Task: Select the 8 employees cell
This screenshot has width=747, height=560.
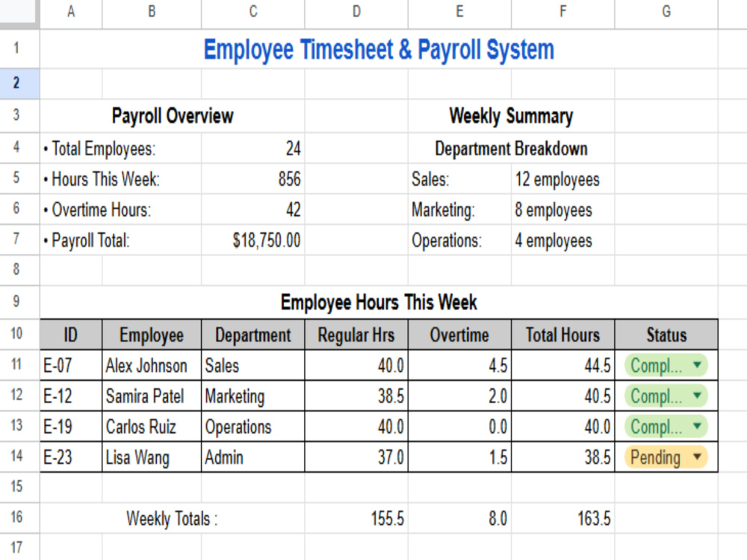Action: click(563, 210)
